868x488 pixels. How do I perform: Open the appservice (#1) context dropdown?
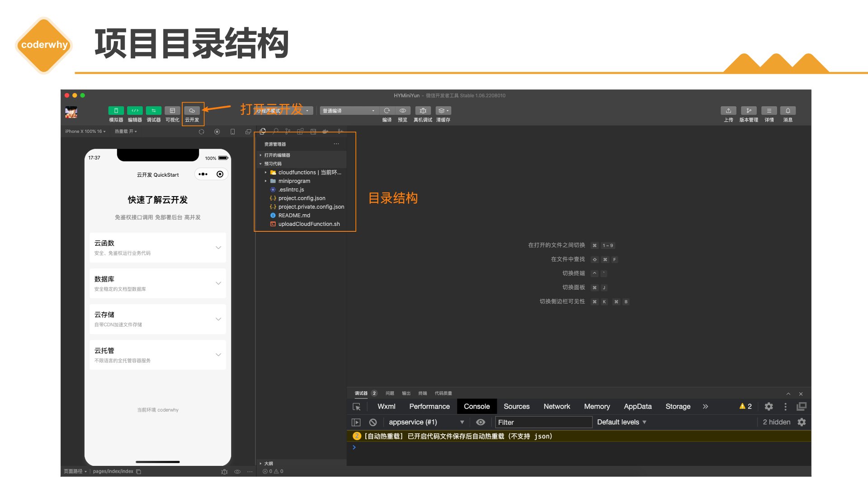tap(426, 422)
